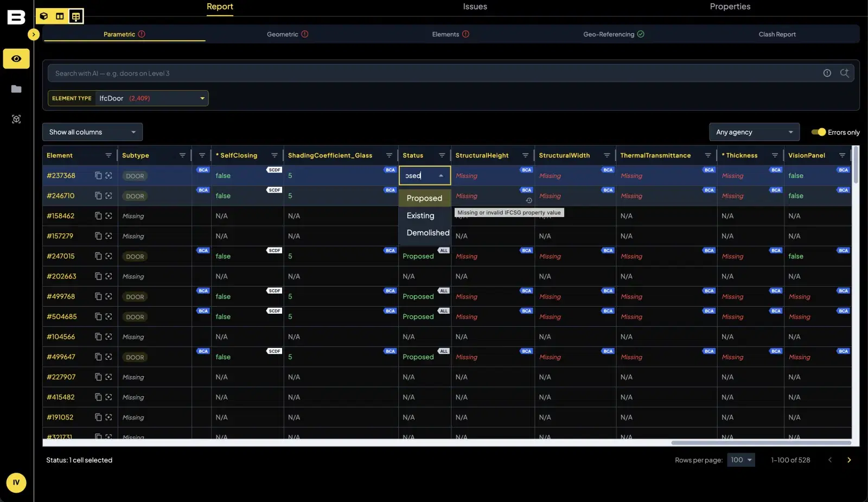Open filter menu for StructuralHeight column
The width and height of the screenshot is (868, 502).
point(525,155)
